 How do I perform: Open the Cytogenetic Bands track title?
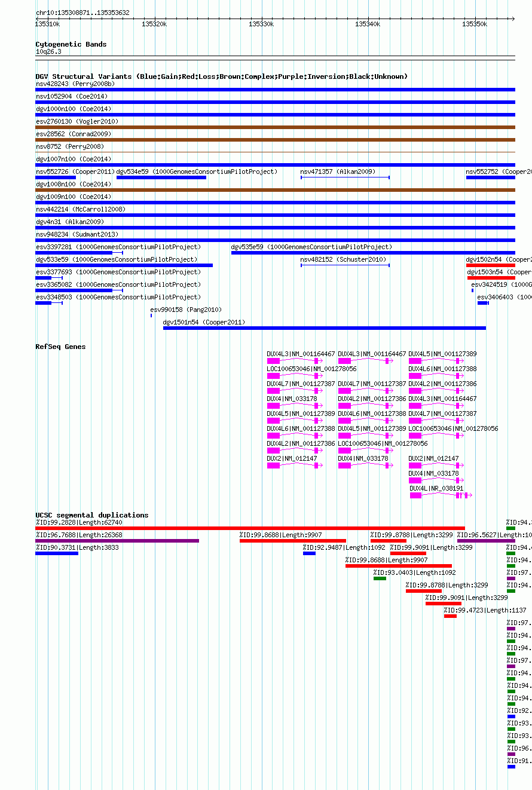coord(71,44)
